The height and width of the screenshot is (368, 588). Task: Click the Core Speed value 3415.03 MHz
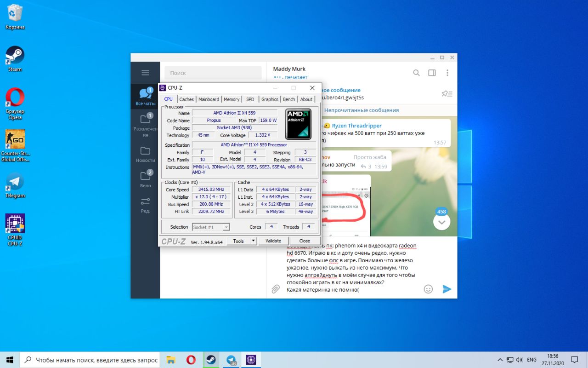pos(211,190)
